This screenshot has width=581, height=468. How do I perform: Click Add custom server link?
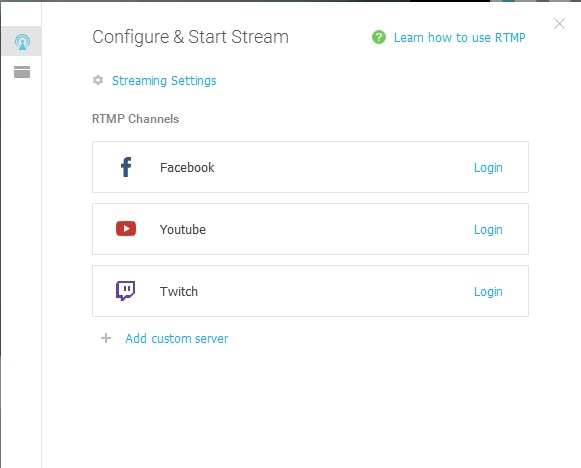pos(176,338)
